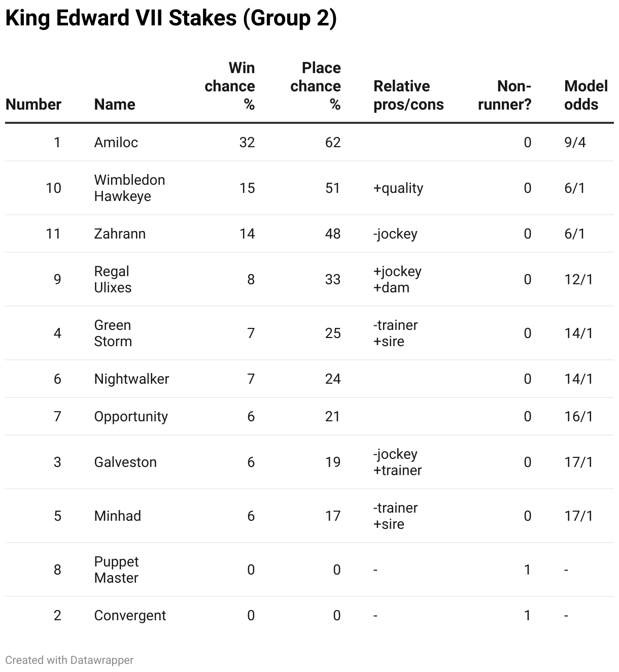Select the Amiloc name cell
The height and width of the screenshot is (672, 619).
(x=116, y=143)
